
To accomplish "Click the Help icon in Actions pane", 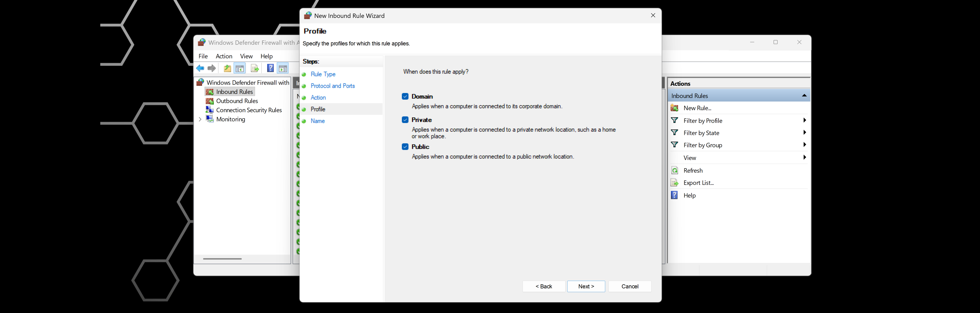I will [674, 195].
